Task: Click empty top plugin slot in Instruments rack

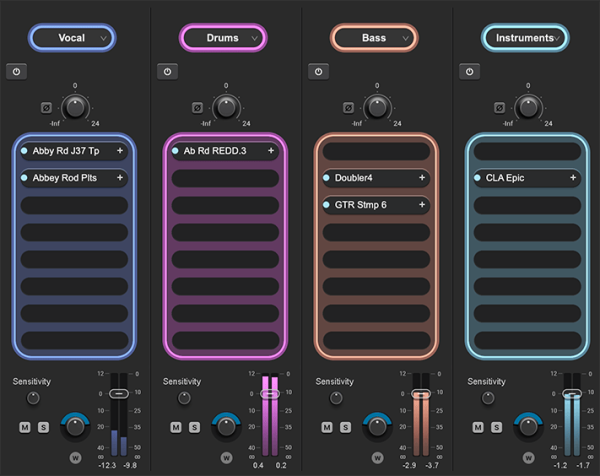Action: click(527, 151)
